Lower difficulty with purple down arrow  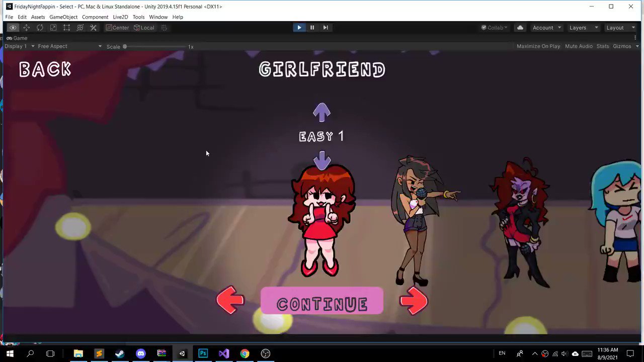pyautogui.click(x=322, y=160)
